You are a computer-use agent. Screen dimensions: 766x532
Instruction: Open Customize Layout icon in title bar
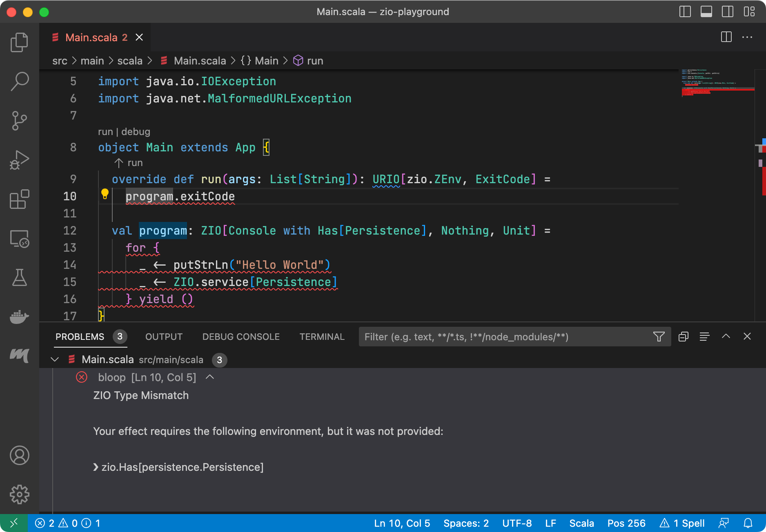pyautogui.click(x=749, y=12)
